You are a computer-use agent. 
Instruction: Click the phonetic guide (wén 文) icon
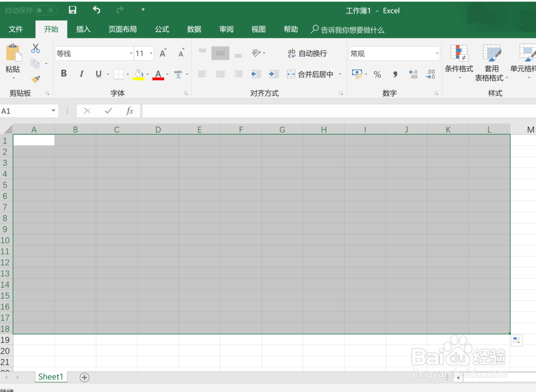(x=178, y=74)
